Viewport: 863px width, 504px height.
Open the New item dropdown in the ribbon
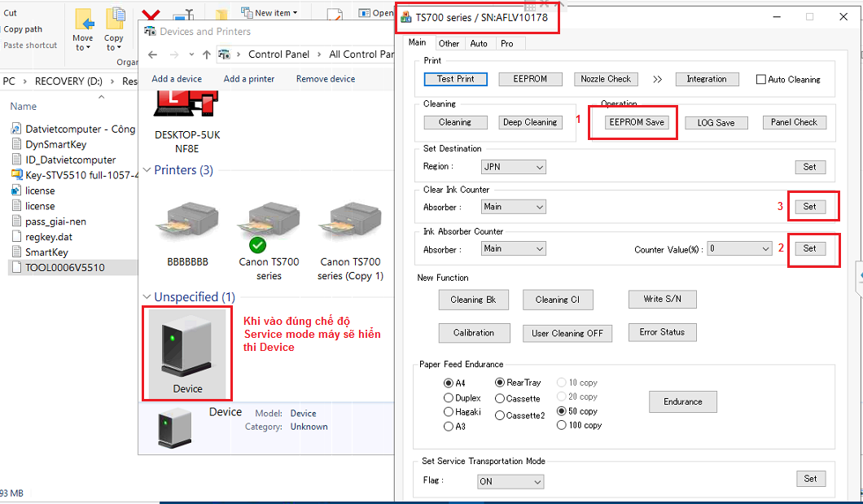pos(270,13)
